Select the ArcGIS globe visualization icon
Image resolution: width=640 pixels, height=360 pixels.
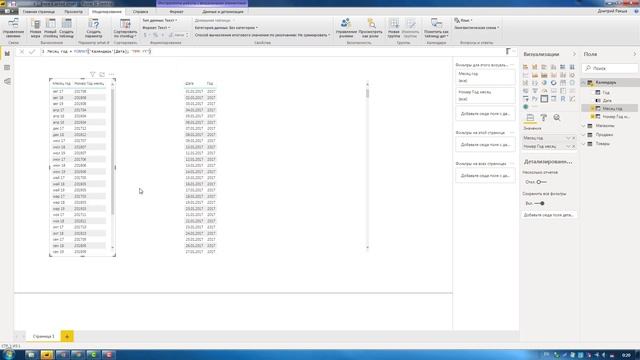pos(526,107)
